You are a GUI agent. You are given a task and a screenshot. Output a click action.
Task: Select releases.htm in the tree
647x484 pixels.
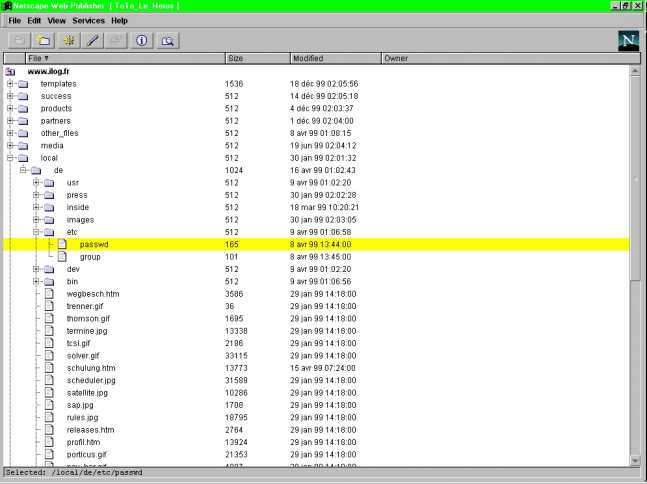pyautogui.click(x=90, y=430)
